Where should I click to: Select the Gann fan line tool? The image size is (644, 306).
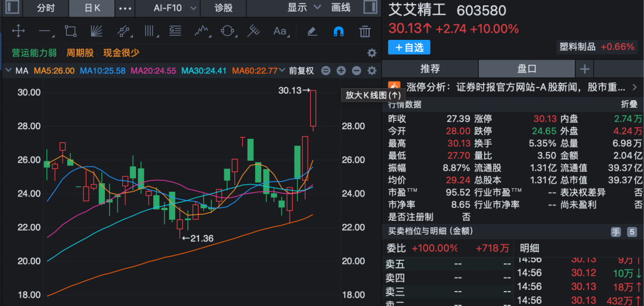[x=96, y=31]
